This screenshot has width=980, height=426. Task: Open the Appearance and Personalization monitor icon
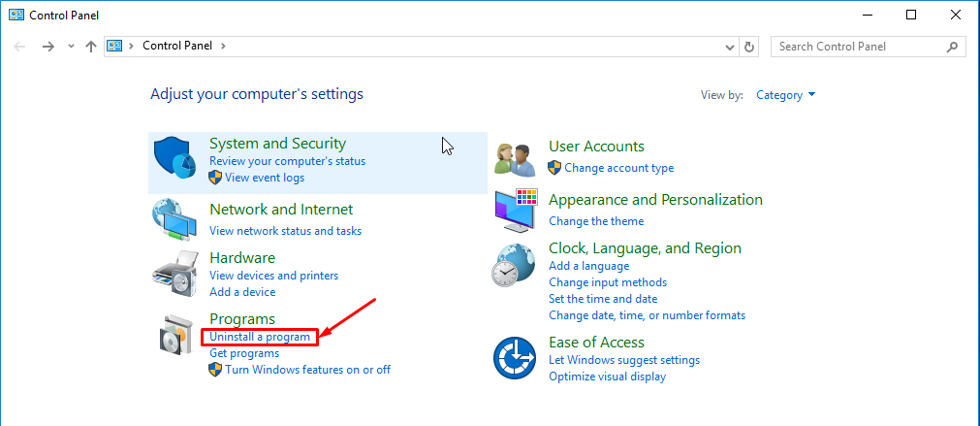(x=515, y=211)
